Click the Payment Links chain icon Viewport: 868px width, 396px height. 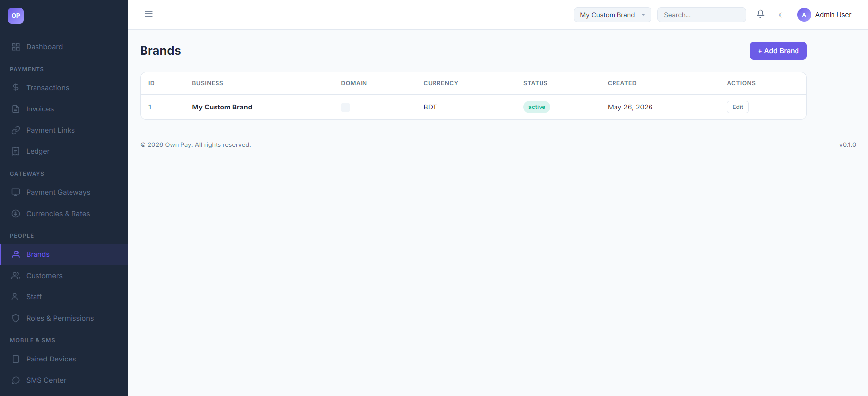point(16,130)
